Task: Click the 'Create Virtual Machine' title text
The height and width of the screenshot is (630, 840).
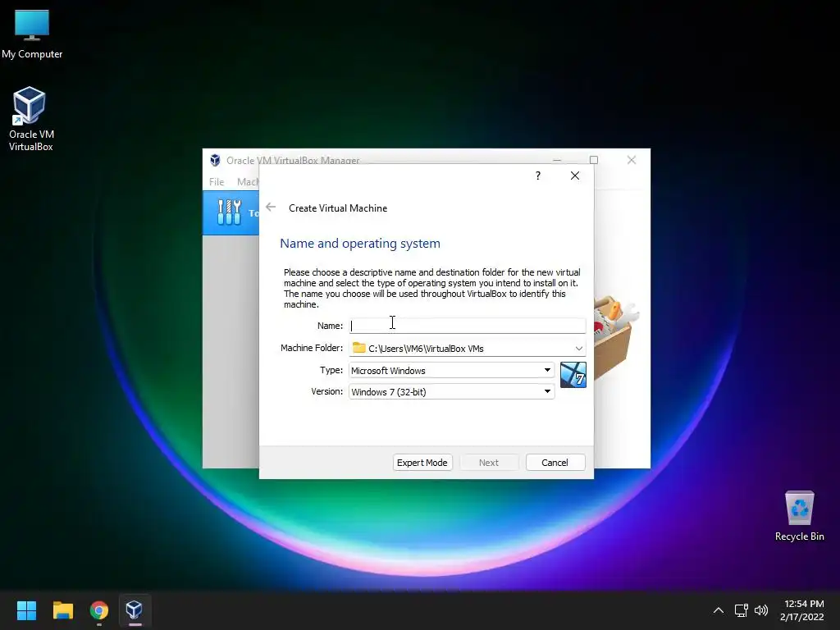Action: click(x=338, y=208)
